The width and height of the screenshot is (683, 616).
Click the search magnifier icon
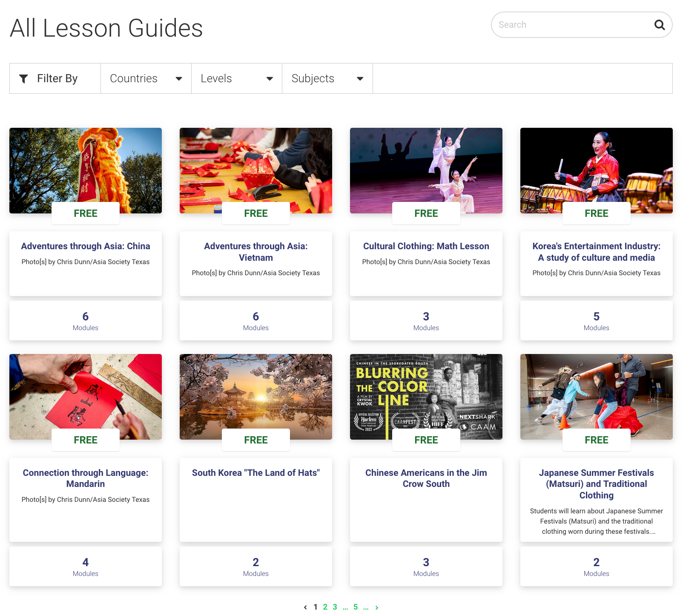pyautogui.click(x=659, y=25)
